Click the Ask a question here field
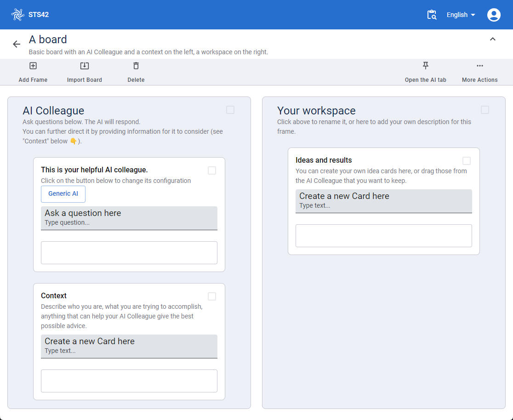Screen dimensions: 513x420 [129, 218]
